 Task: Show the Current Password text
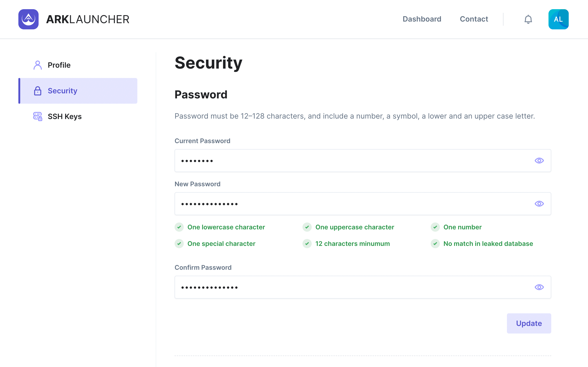point(539,161)
